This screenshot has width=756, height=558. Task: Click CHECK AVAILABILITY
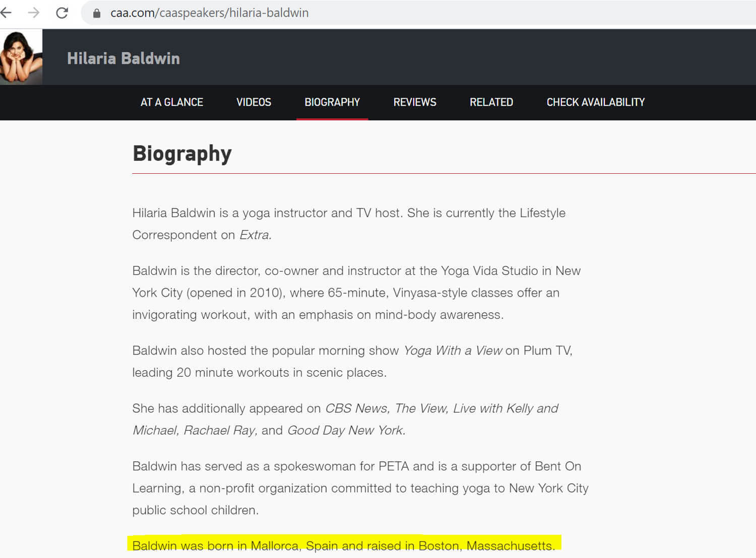[595, 102]
